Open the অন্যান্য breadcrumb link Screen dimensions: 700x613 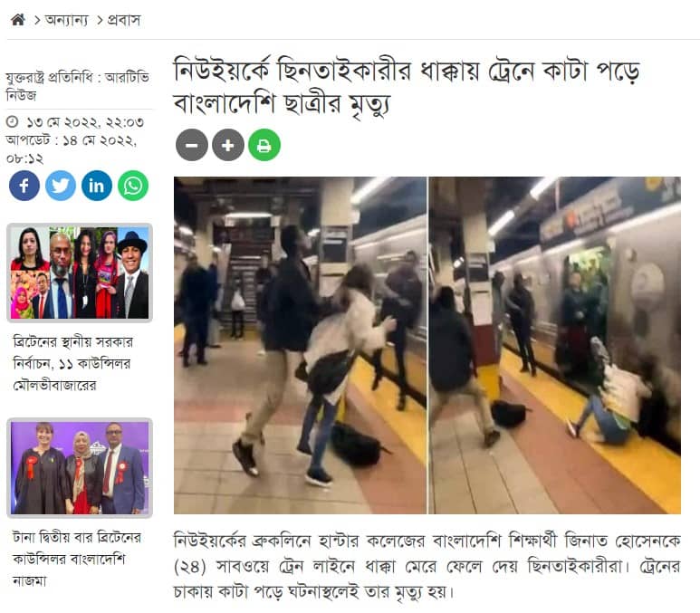[x=66, y=20]
